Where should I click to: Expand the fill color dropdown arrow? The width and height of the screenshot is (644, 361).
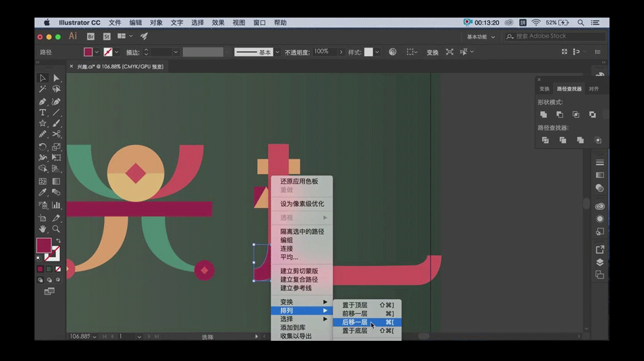[97, 52]
